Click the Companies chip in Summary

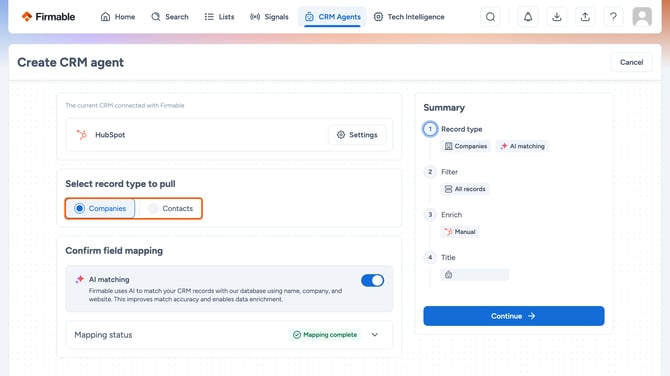(466, 146)
